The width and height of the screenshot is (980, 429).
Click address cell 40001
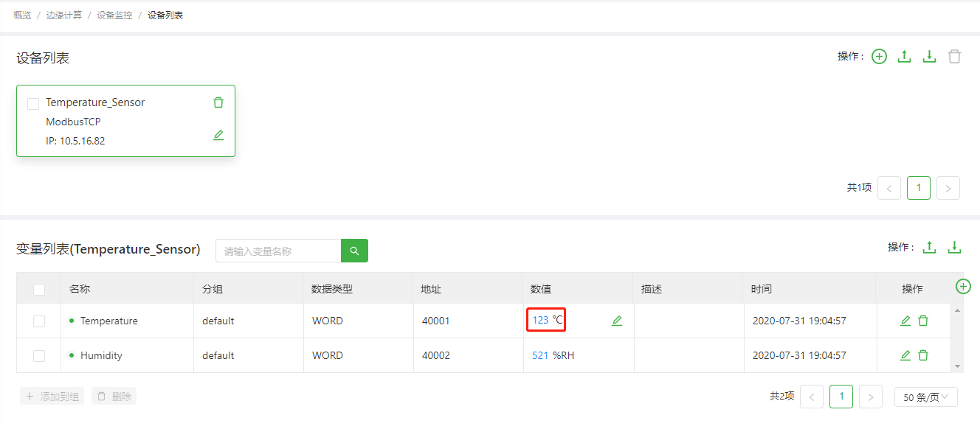point(435,321)
